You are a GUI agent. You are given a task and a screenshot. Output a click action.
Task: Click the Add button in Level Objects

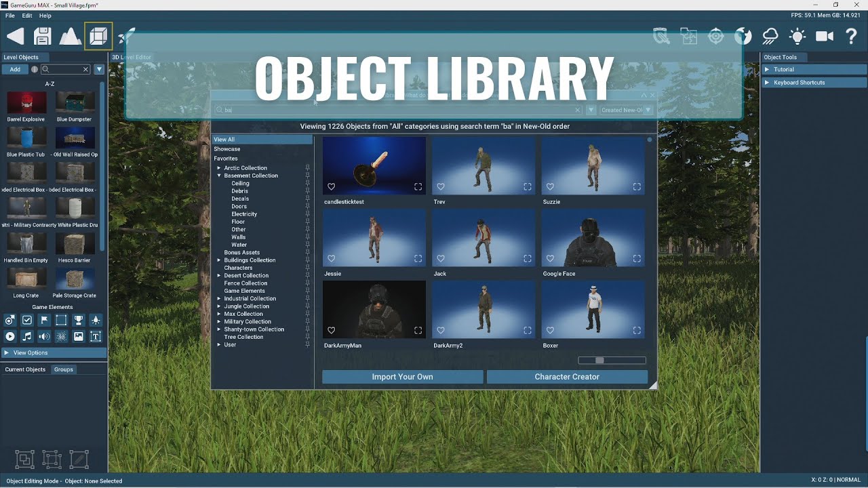pos(15,69)
